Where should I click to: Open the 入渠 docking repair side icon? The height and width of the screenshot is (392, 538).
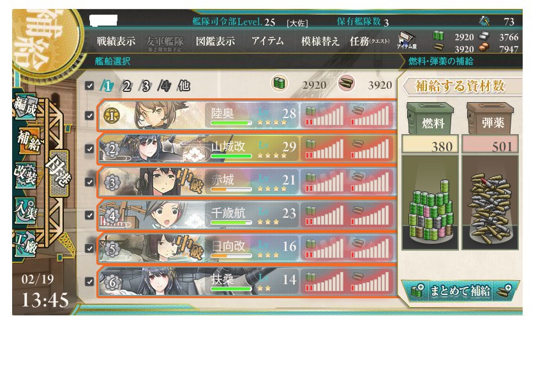pos(26,209)
